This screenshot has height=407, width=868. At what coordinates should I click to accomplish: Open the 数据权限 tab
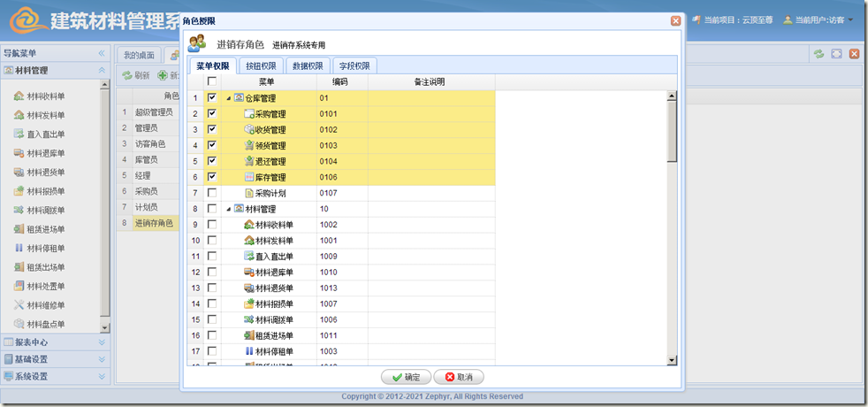pos(308,65)
